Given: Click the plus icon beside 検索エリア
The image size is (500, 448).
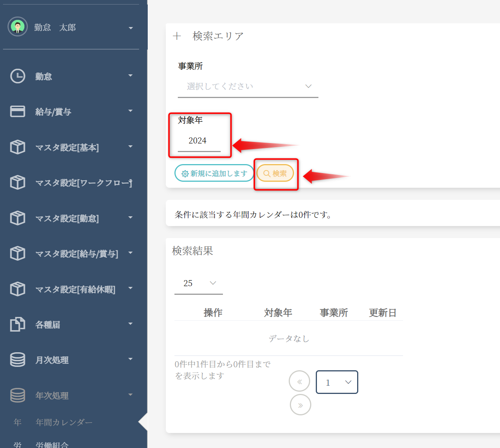Looking at the screenshot, I should coord(177,36).
